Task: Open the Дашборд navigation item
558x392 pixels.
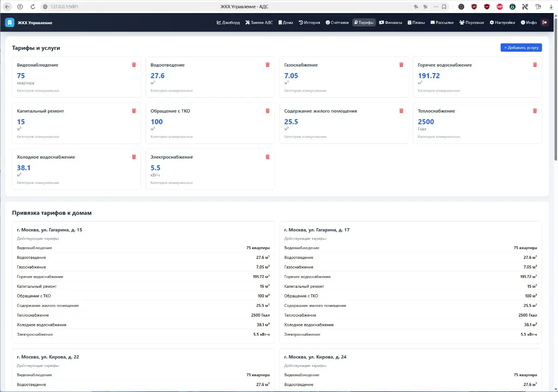Action: [x=228, y=22]
